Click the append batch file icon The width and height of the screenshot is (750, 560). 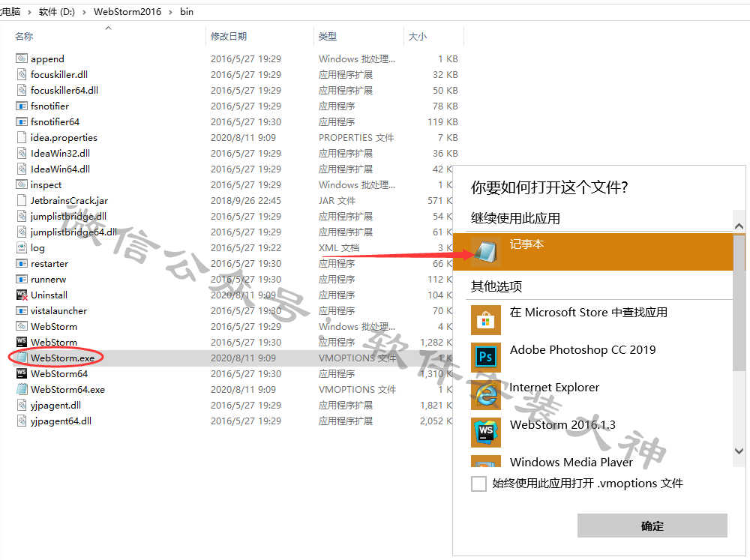22,58
